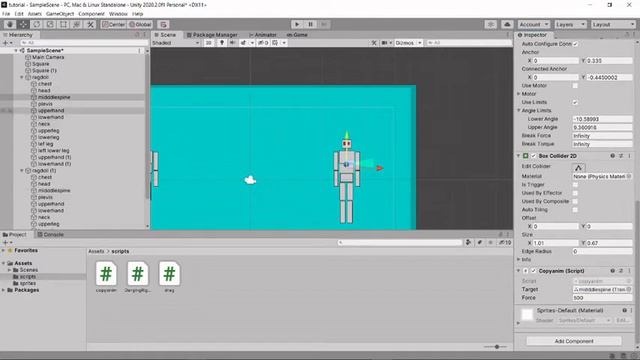Toggle 2D view mode

click(209, 43)
